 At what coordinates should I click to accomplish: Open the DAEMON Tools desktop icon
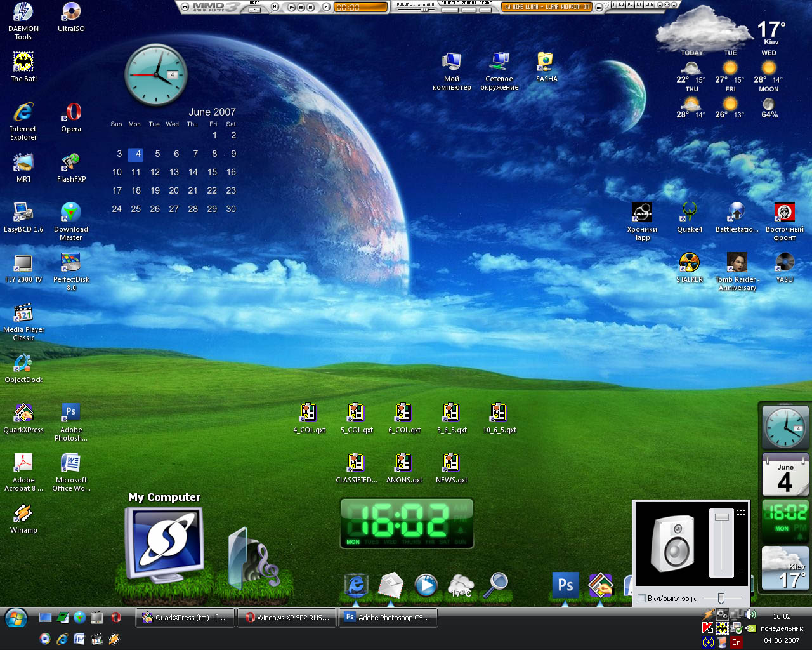[23, 20]
